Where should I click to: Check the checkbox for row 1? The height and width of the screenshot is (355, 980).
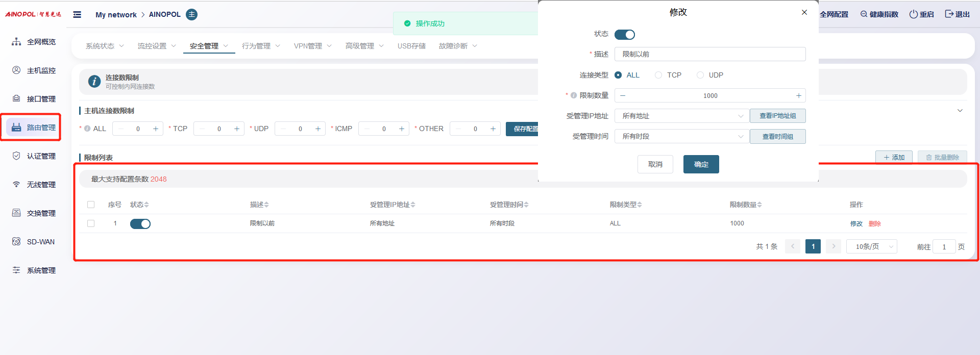click(91, 223)
